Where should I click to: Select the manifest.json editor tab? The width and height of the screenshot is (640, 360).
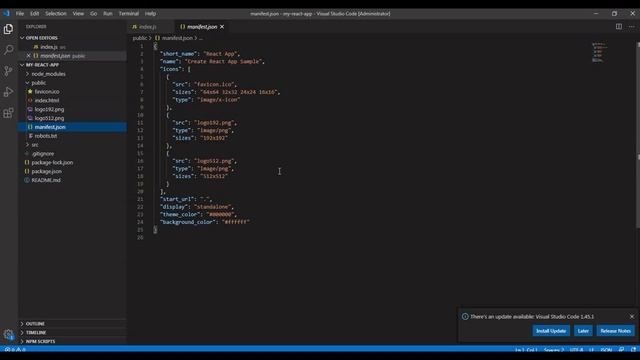[x=202, y=27]
